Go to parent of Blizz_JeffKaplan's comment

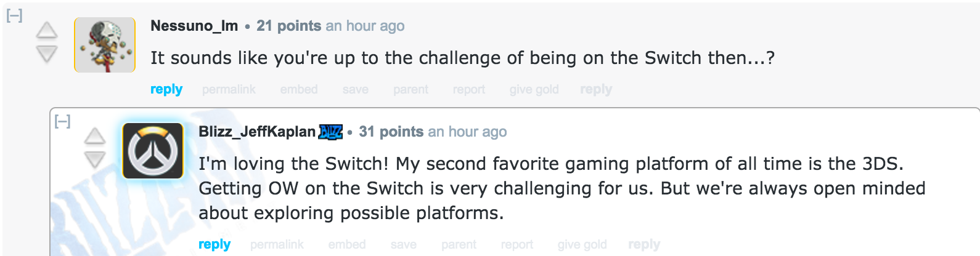pos(459,244)
